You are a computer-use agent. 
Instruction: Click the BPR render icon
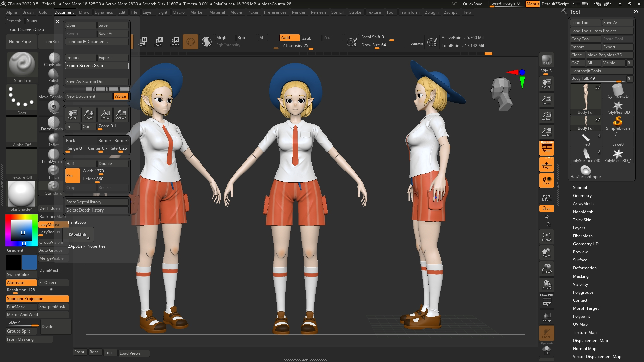pos(546,60)
